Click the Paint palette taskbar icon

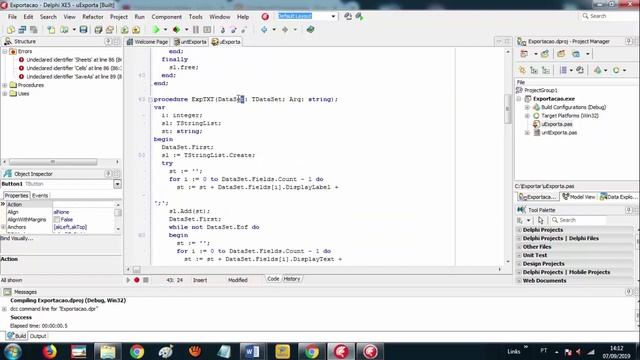(166, 351)
